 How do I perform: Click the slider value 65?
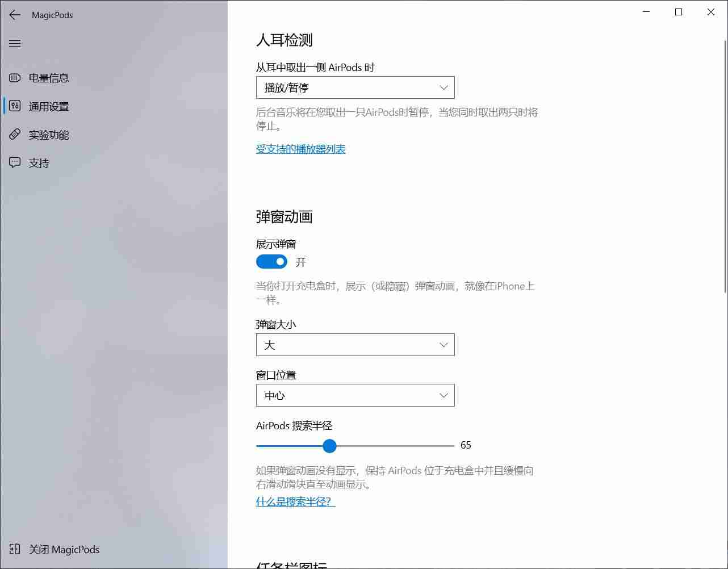466,445
